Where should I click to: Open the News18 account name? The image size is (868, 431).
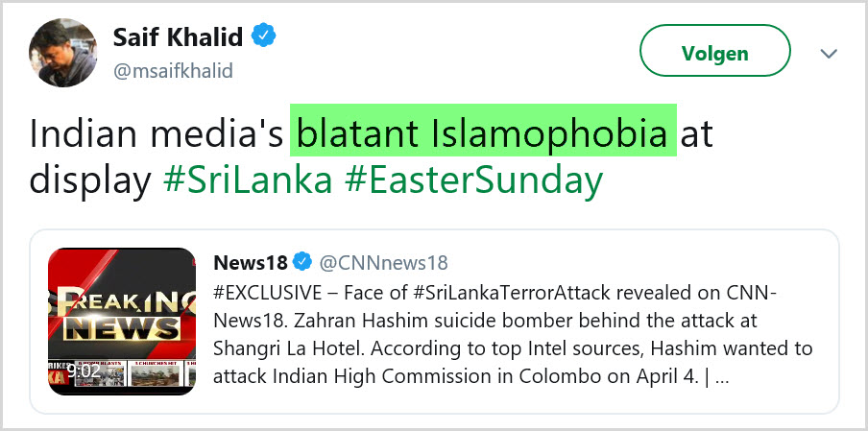248,262
